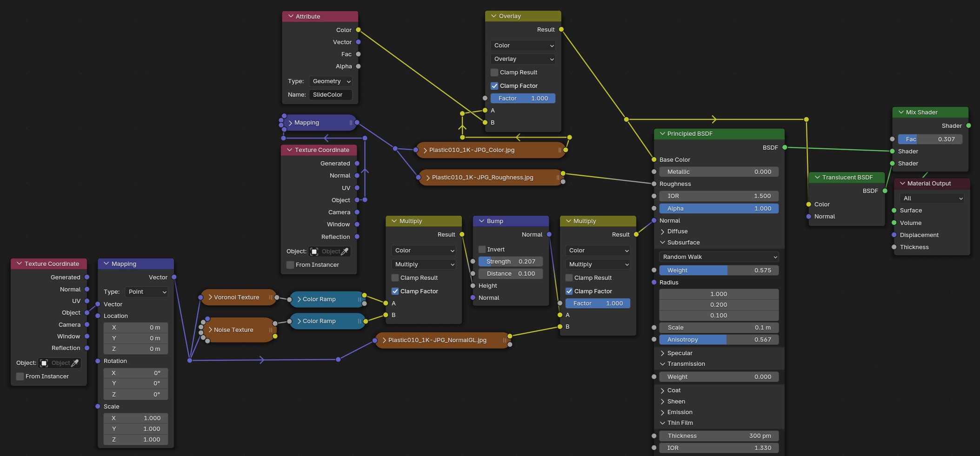Click Attribute node Alpha output socket
Viewport: 980px width, 456px height.
tap(358, 66)
